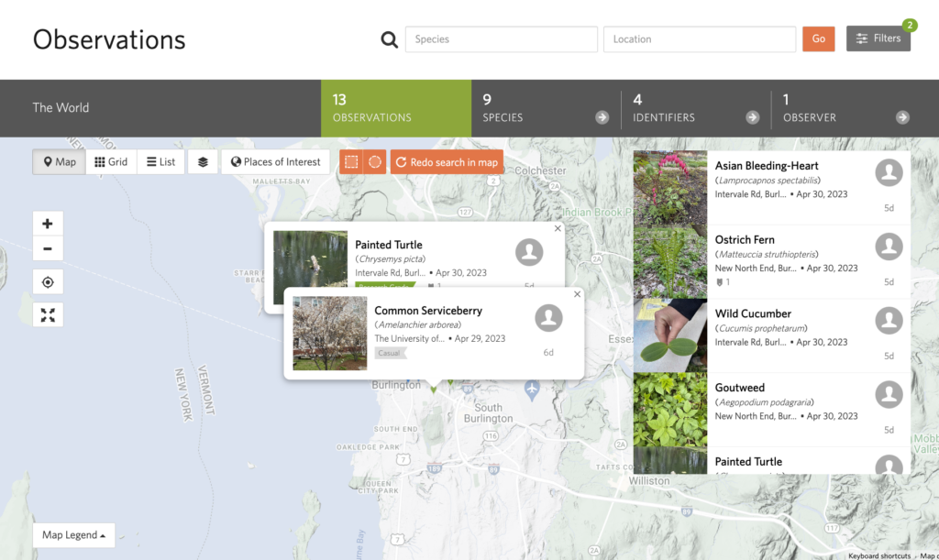Open the 4 Identifiers tab

[695, 108]
